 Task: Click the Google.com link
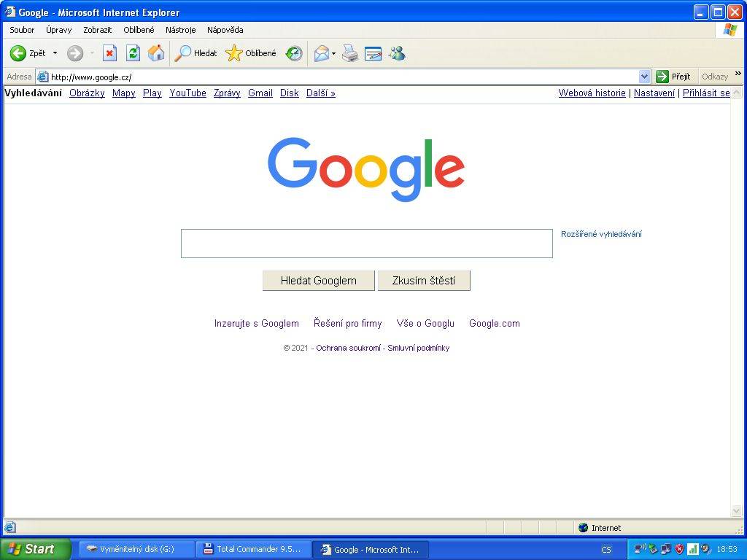click(x=495, y=324)
